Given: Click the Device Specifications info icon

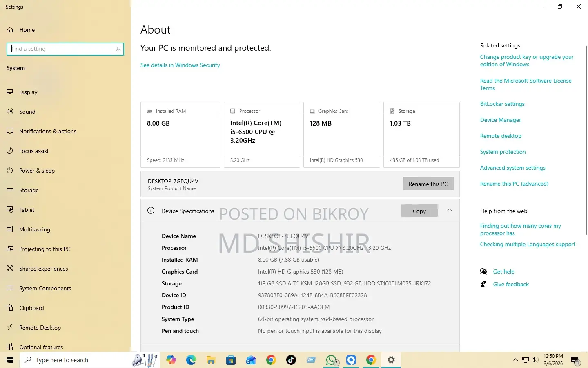Looking at the screenshot, I should point(151,211).
